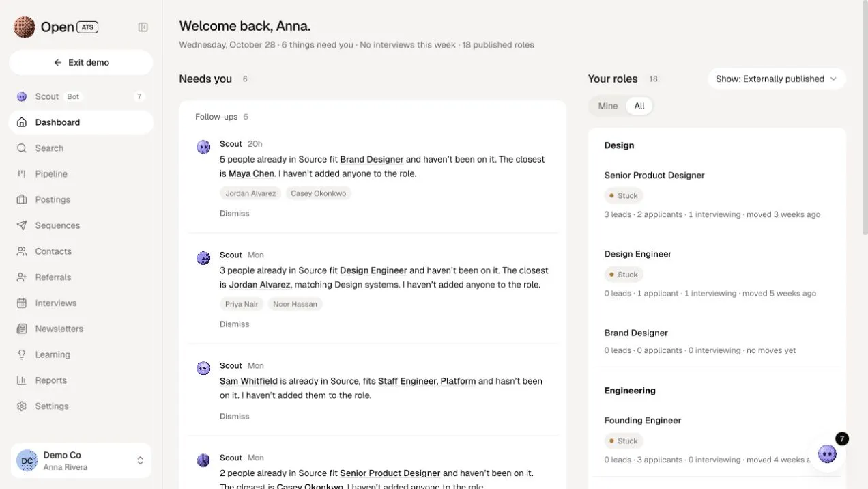Open the Brand Designer role card
The image size is (868, 489).
tap(717, 341)
